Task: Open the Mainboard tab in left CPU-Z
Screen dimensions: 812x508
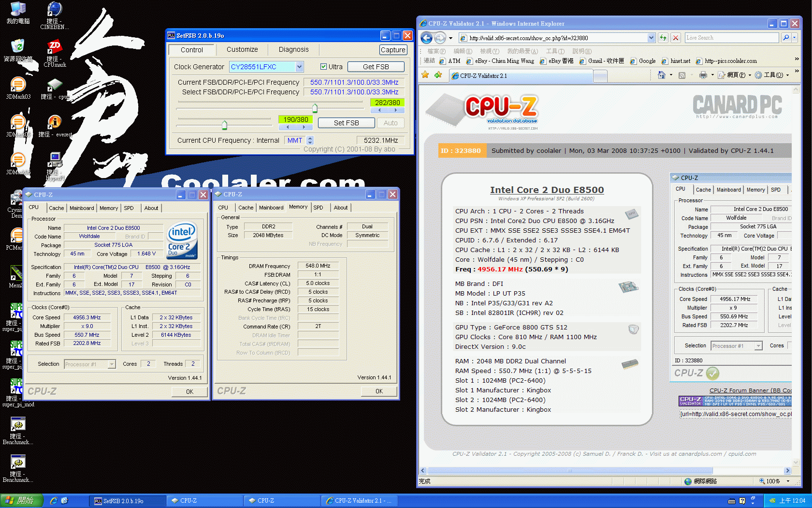Action: (x=82, y=208)
